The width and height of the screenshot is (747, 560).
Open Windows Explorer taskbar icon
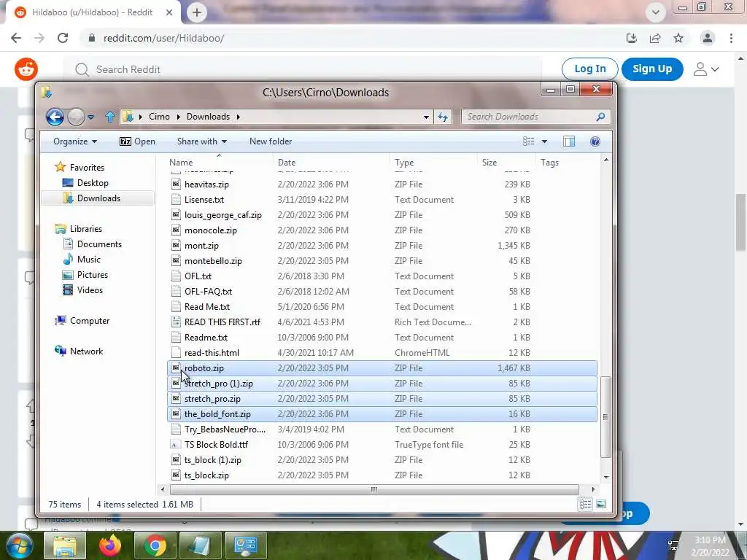coord(65,545)
